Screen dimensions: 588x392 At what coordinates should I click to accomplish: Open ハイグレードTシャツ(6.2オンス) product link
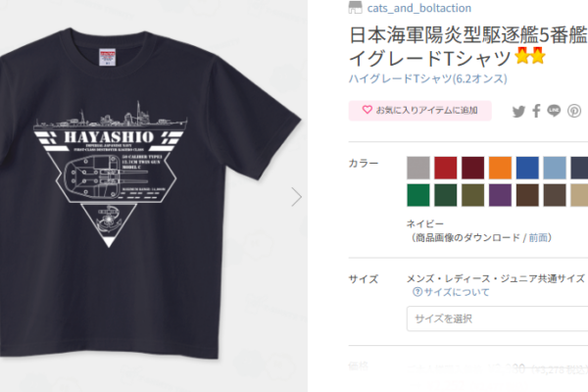(428, 78)
